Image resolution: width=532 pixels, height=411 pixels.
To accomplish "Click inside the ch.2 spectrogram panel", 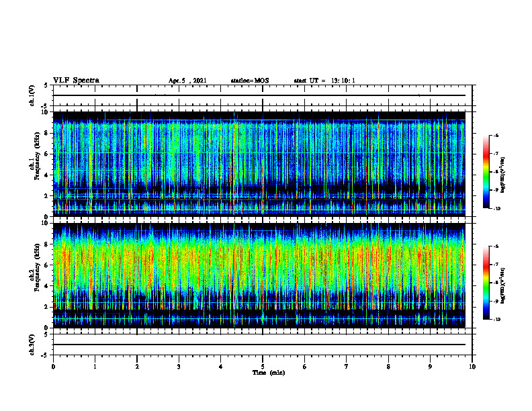I will tap(259, 275).
